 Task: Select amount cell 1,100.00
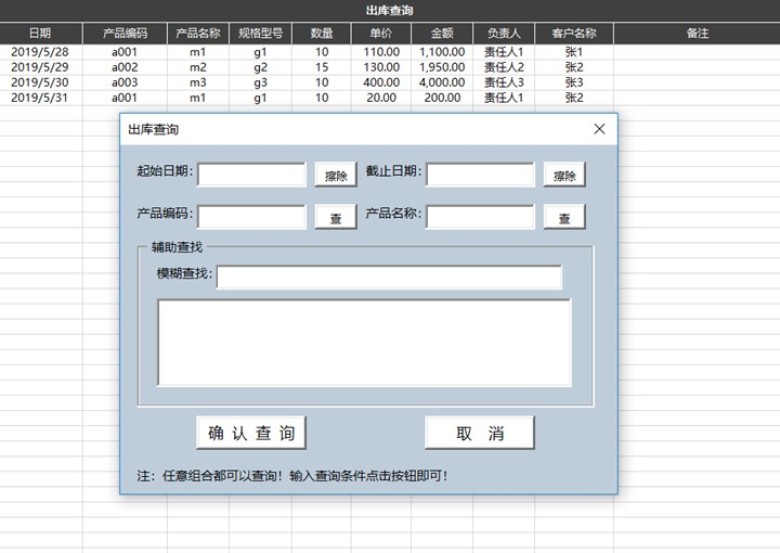click(x=442, y=52)
